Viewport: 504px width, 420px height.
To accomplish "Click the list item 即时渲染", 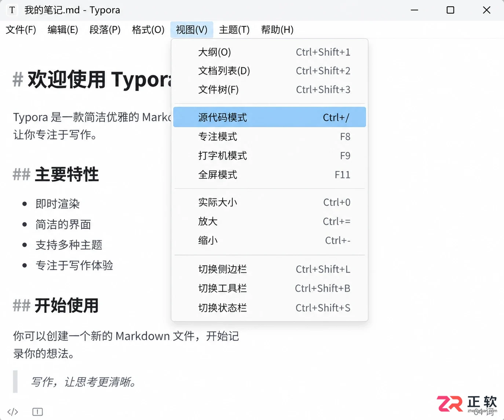I will point(58,204).
